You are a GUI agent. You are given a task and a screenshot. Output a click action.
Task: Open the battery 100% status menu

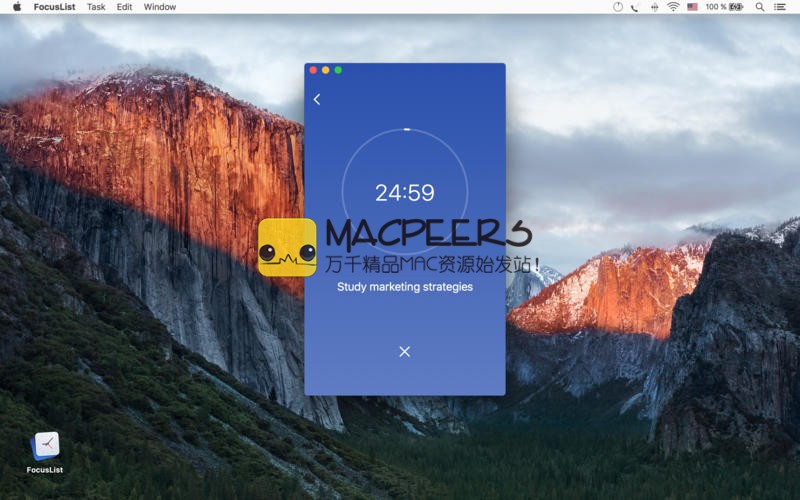coord(725,7)
